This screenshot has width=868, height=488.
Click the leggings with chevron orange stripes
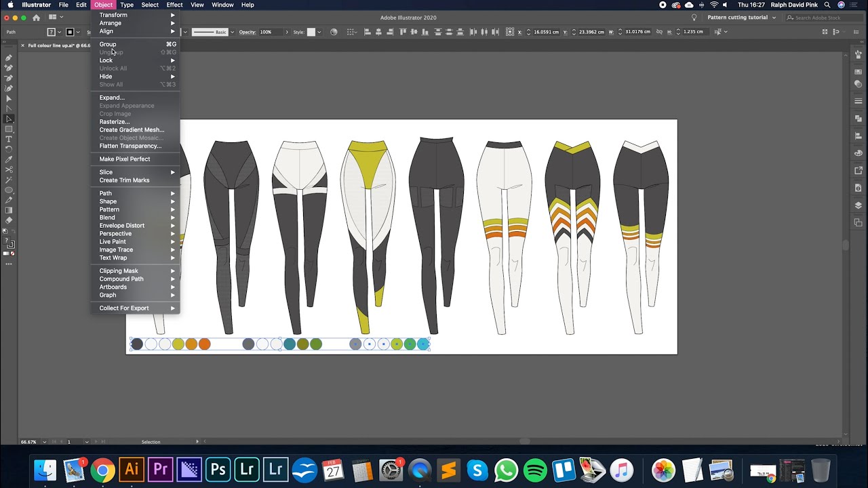point(573,237)
